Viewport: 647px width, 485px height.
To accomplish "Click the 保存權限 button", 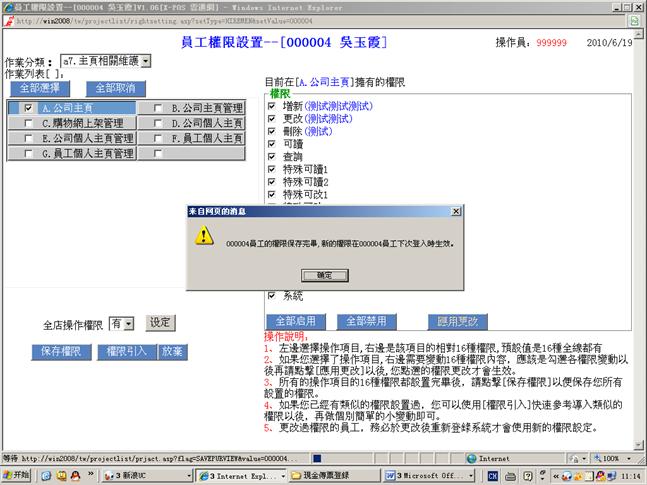I will [x=61, y=351].
